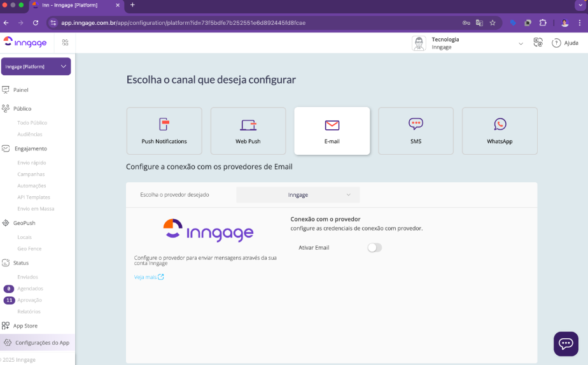Click the browser address bar URL
The height and width of the screenshot is (365, 588).
(183, 23)
